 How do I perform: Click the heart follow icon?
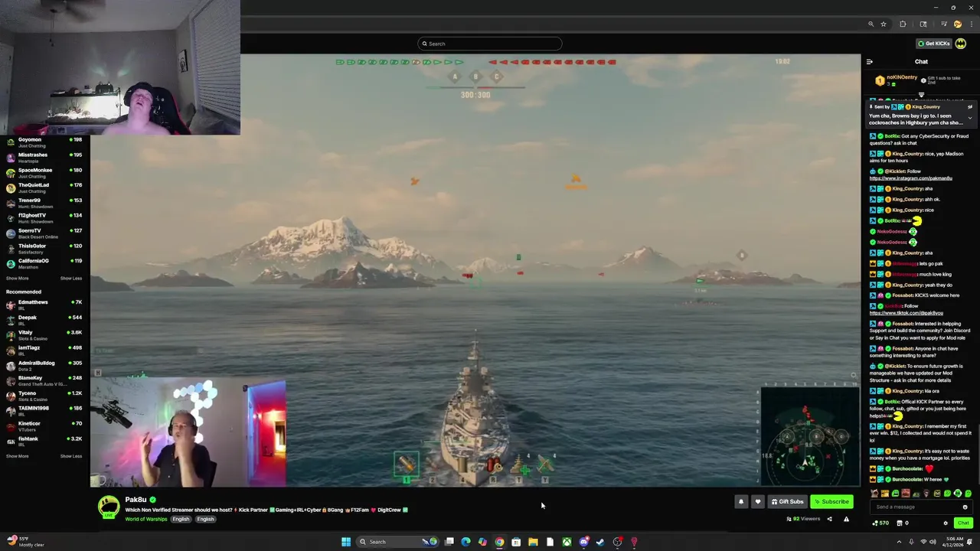[757, 502]
